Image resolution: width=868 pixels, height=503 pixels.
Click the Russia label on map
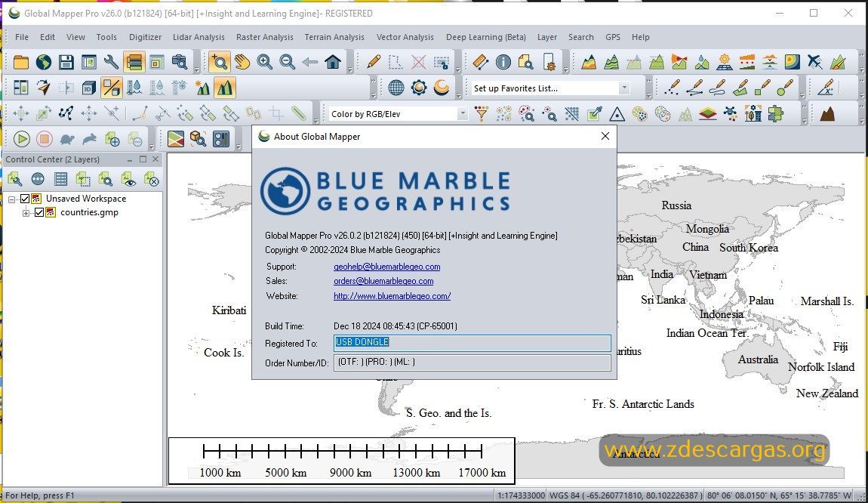click(x=676, y=205)
